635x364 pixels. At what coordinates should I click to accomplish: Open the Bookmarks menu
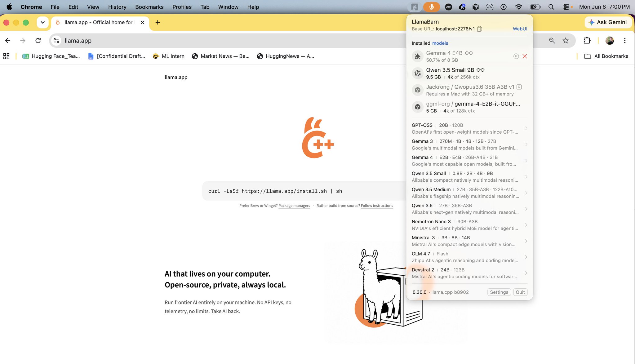[x=149, y=7]
